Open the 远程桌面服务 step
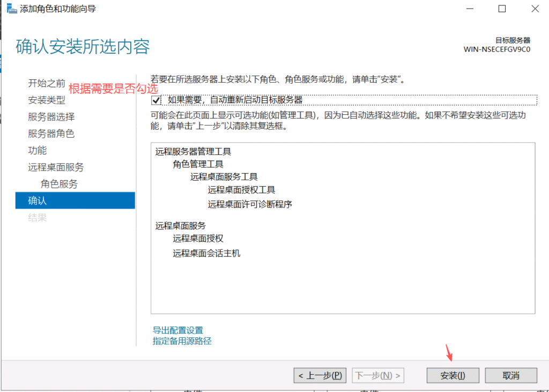The height and width of the screenshot is (392, 549). point(56,167)
